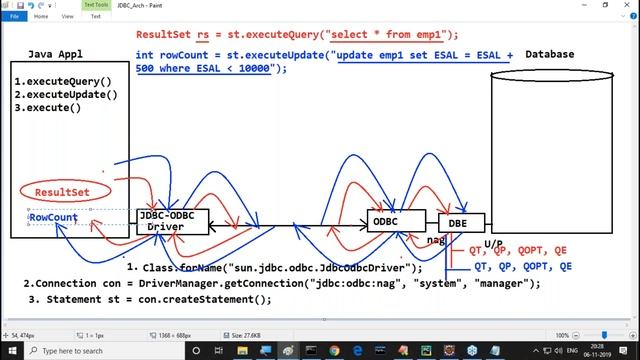Open the Text ribbon tab
Screen dimensions: 640x360
pyautogui.click(x=96, y=16)
